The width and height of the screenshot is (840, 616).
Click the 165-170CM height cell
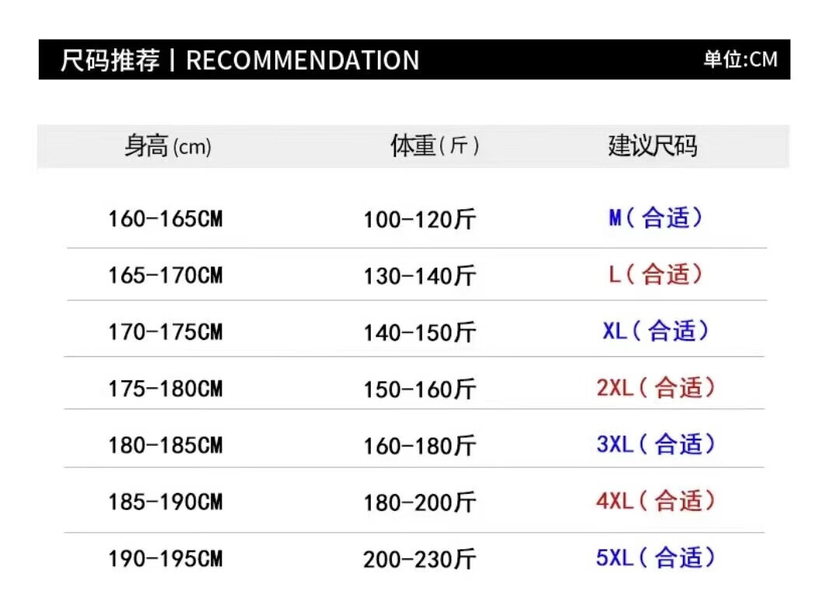pyautogui.click(x=166, y=276)
